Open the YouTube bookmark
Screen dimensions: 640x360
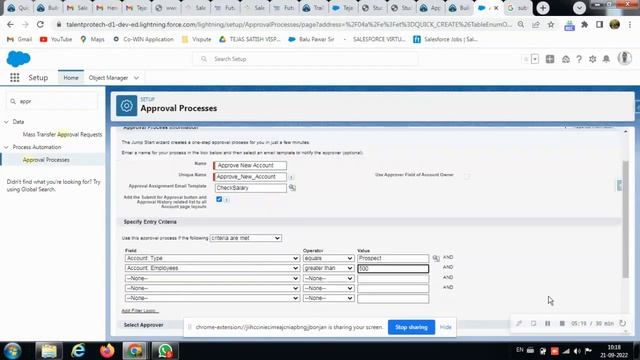coord(56,39)
